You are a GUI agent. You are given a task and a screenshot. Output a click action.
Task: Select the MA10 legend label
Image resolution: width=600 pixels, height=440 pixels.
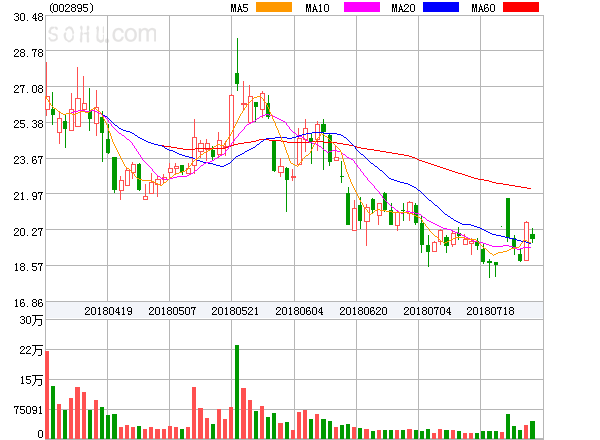coord(317,8)
